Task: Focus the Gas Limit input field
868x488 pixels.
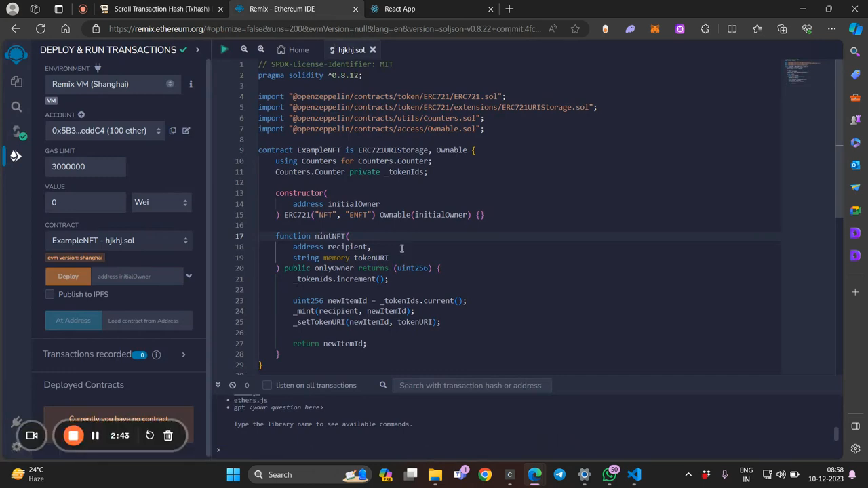Action: tap(85, 166)
